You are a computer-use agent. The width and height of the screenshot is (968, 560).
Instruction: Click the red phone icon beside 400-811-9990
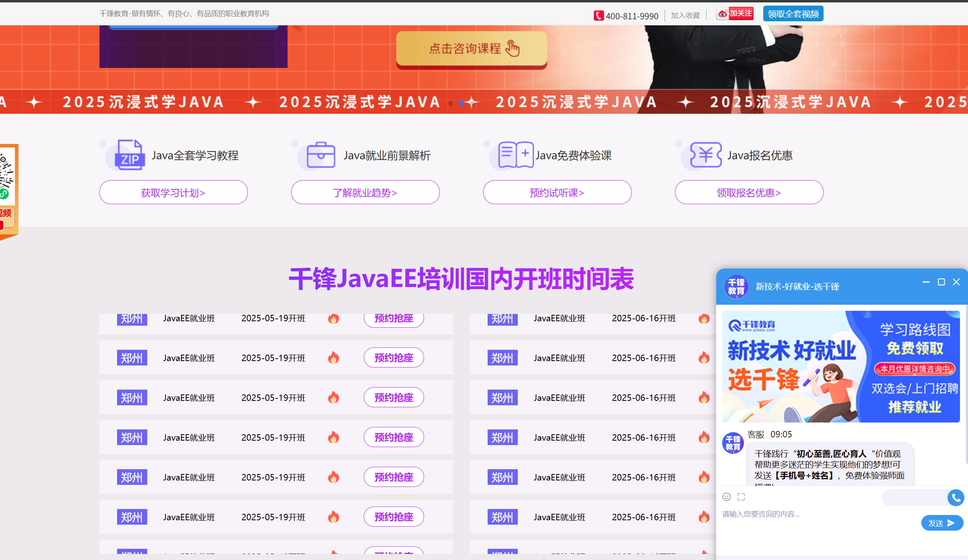point(599,16)
